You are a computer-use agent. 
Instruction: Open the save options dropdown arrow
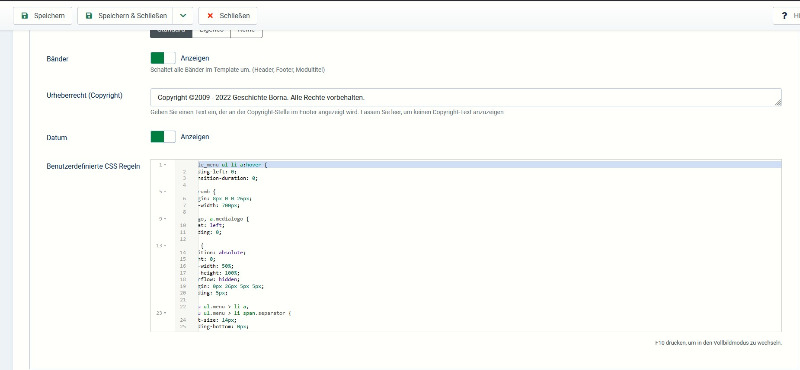[183, 16]
